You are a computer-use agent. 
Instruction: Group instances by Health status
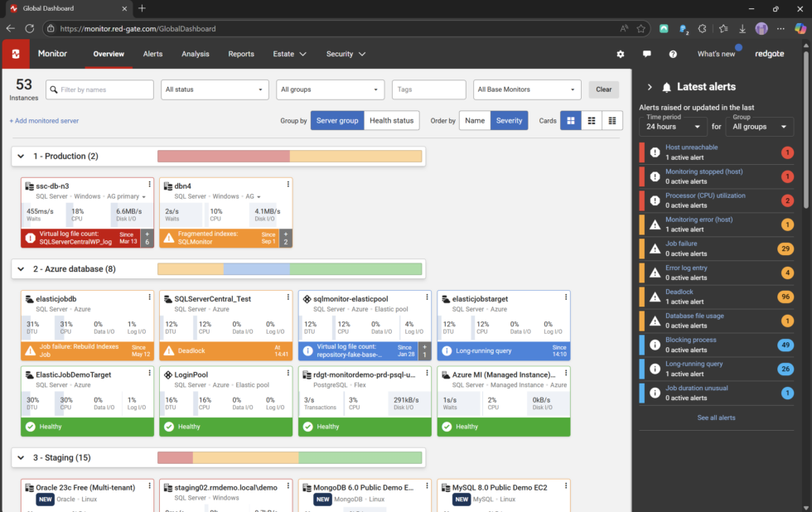point(391,120)
